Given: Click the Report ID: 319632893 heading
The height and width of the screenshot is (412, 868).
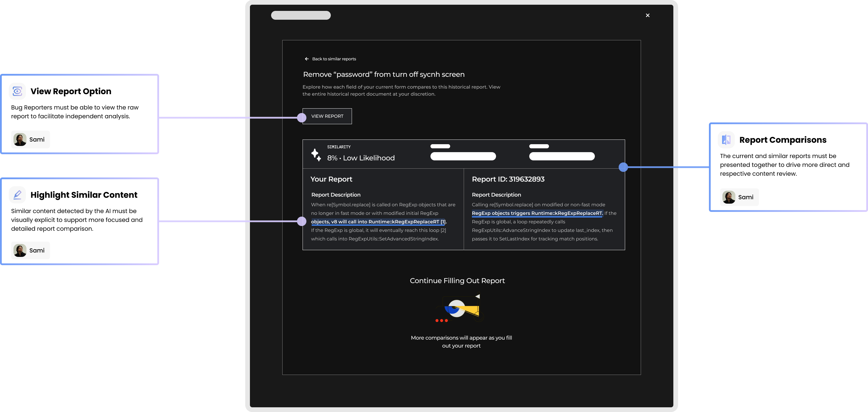Looking at the screenshot, I should click(x=508, y=179).
